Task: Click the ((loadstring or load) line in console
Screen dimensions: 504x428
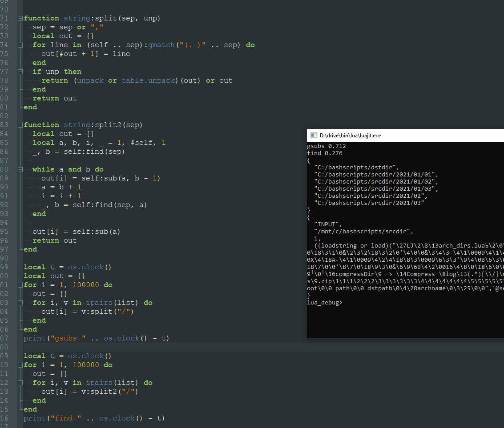Action: (x=409, y=245)
